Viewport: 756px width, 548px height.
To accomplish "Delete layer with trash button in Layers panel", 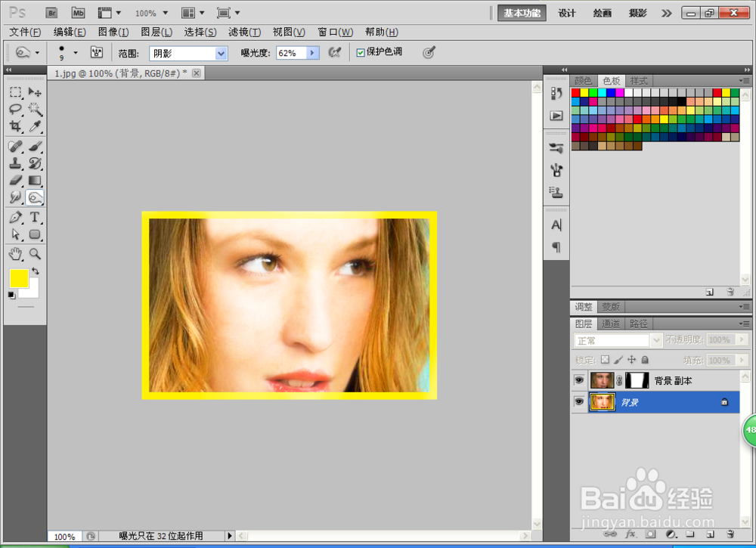I will pos(730,534).
